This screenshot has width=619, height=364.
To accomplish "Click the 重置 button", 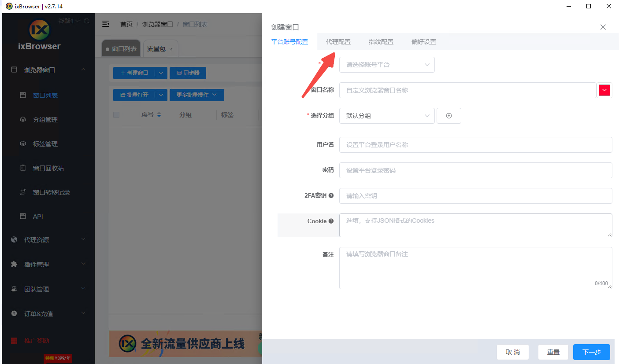I will coord(553,352).
